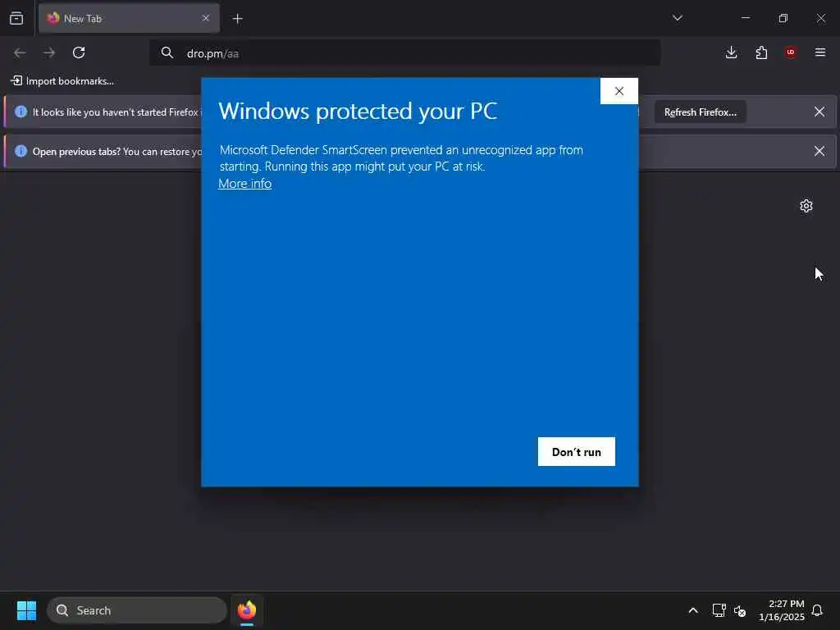Viewport: 840px width, 630px height.
Task: Open the notifications bell icon
Action: click(x=817, y=610)
